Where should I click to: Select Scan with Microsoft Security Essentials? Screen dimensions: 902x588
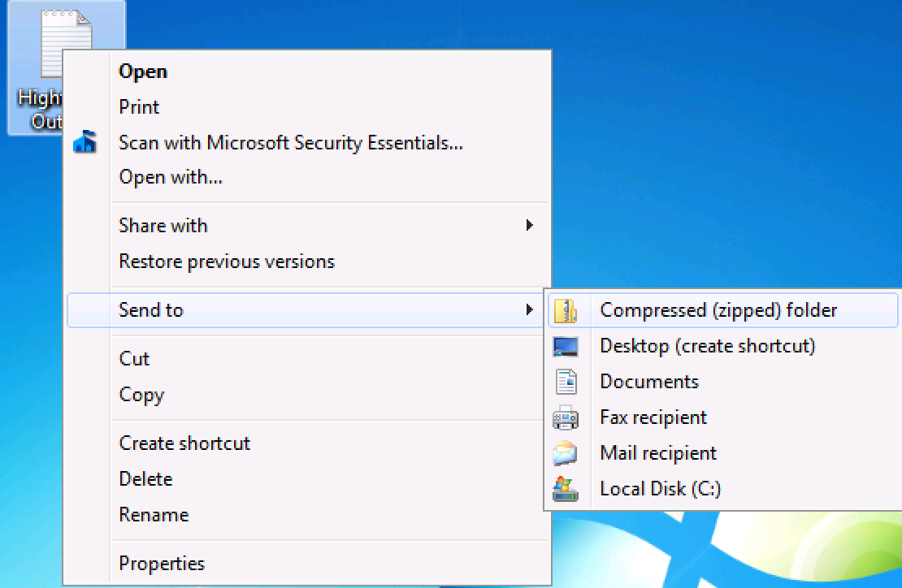pos(308,143)
